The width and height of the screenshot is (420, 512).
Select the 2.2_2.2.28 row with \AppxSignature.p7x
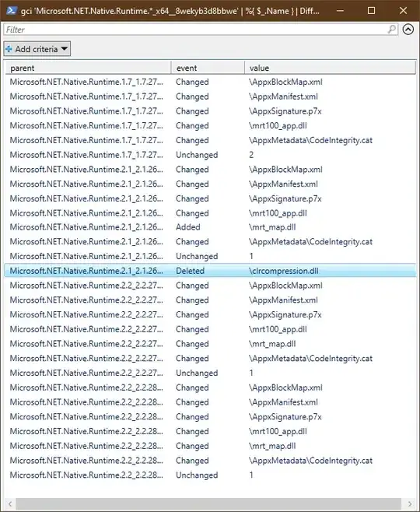[x=210, y=416]
